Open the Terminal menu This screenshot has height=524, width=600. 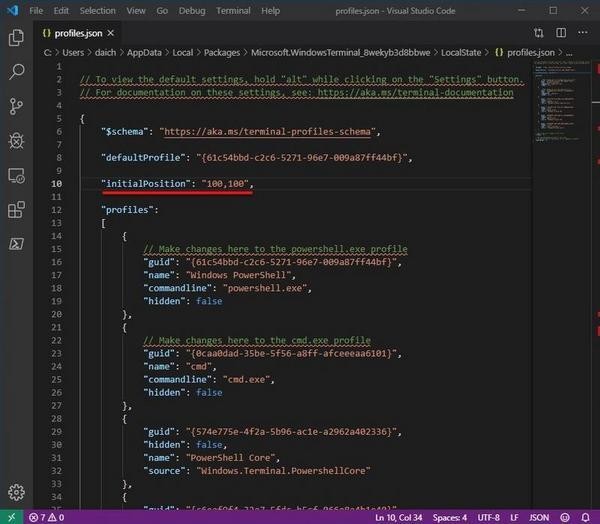point(233,11)
